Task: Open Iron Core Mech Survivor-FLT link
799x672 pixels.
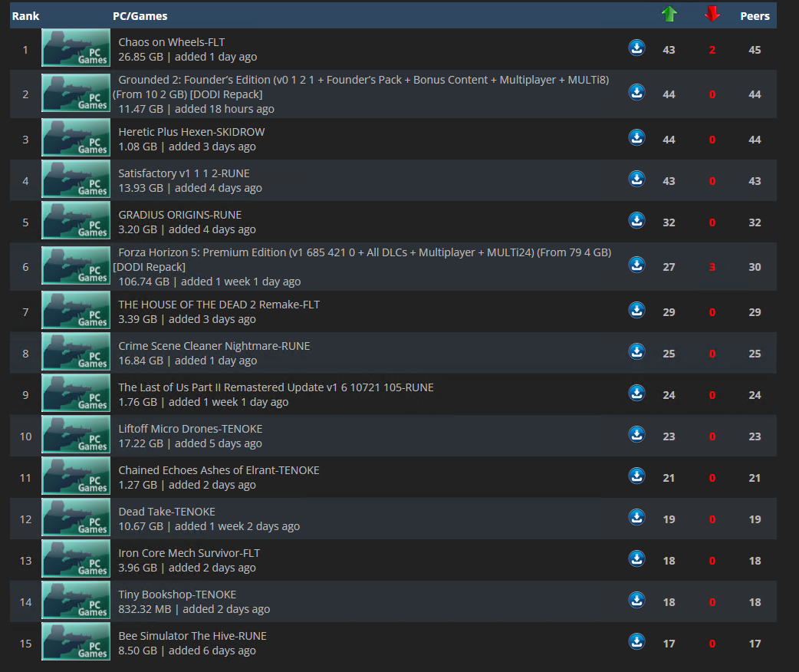Action: click(x=189, y=553)
